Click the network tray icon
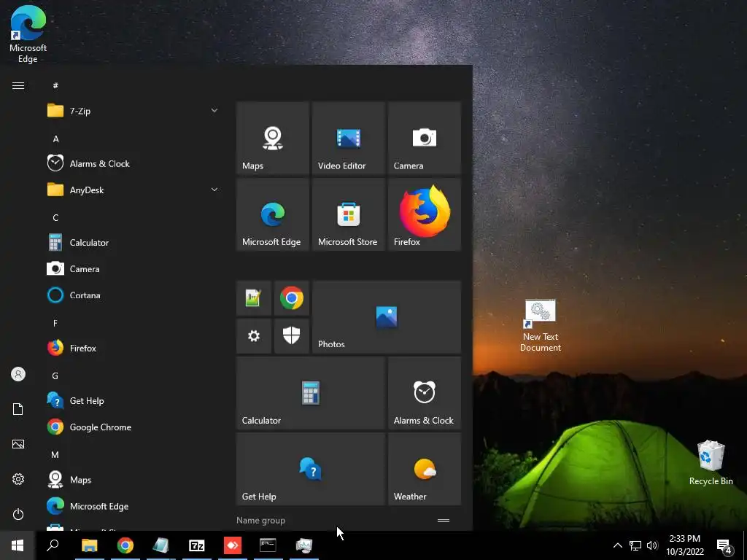This screenshot has width=747, height=560. [635, 545]
